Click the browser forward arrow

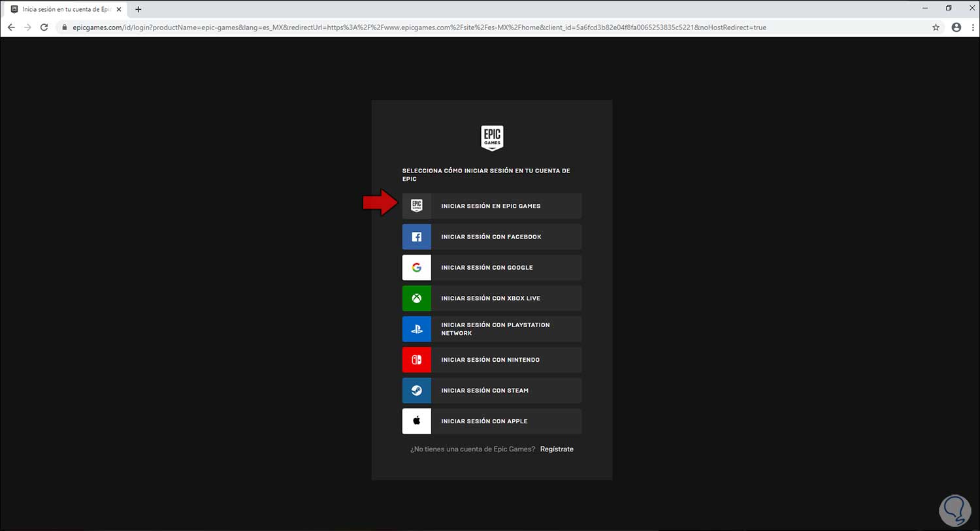[27, 27]
